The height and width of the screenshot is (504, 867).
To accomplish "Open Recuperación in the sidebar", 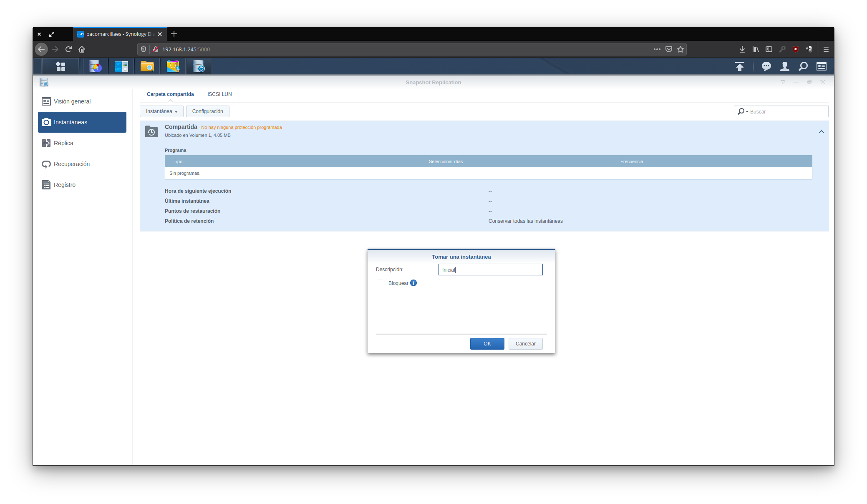I will pos(71,164).
